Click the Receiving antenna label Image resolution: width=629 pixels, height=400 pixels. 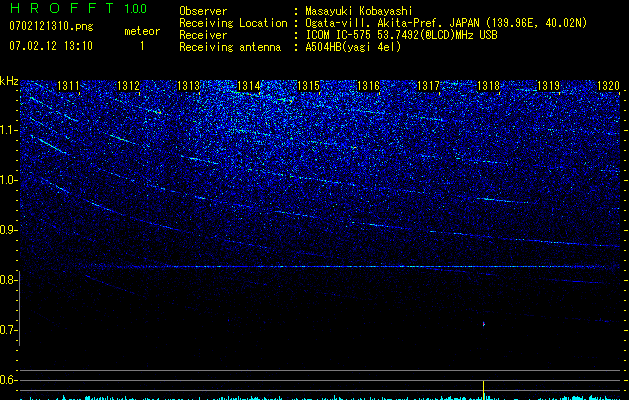tap(230, 47)
